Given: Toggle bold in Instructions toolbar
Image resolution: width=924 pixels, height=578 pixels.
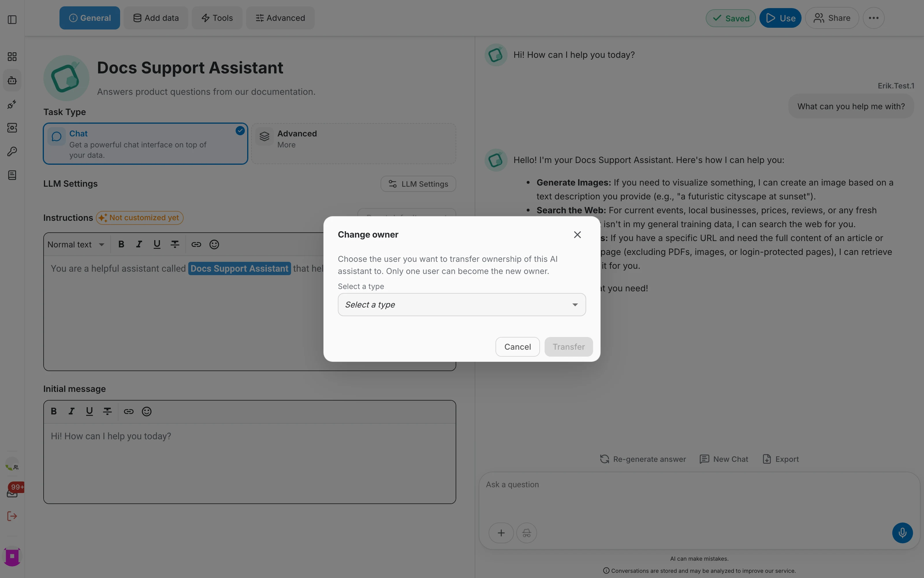Looking at the screenshot, I should click(121, 245).
